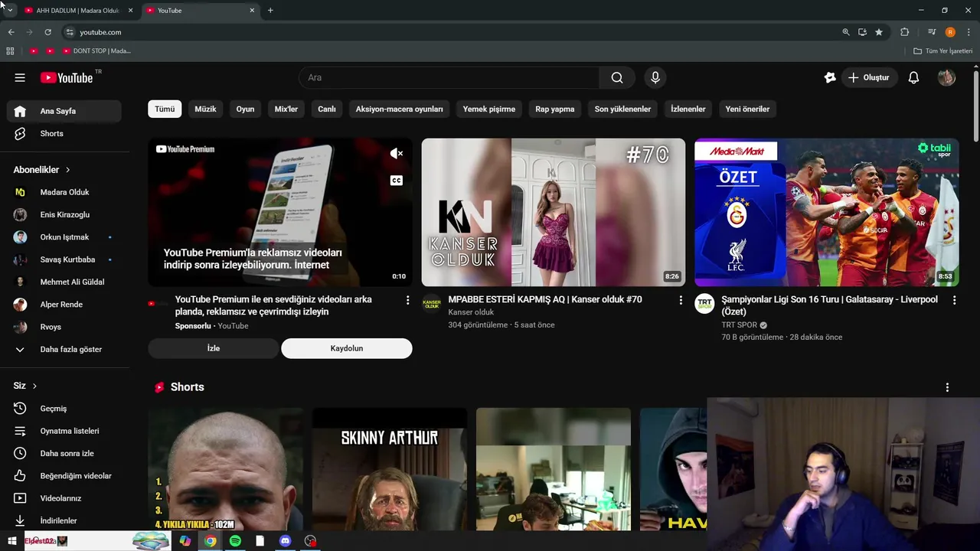The width and height of the screenshot is (980, 551).
Task: Open TRT SPOR channel link
Action: tap(739, 324)
